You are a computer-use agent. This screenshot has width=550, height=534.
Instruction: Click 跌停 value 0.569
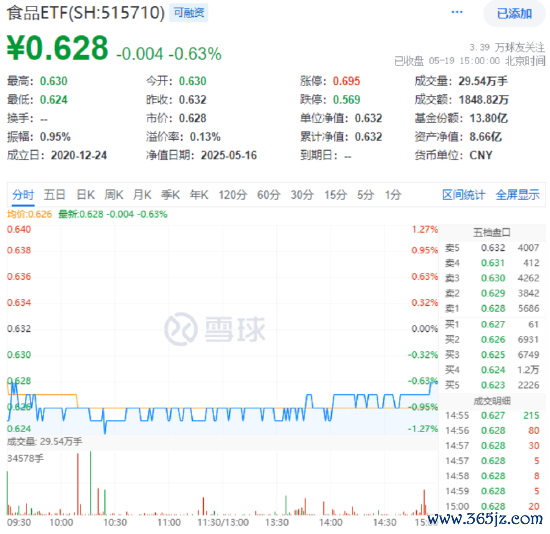tap(346, 100)
